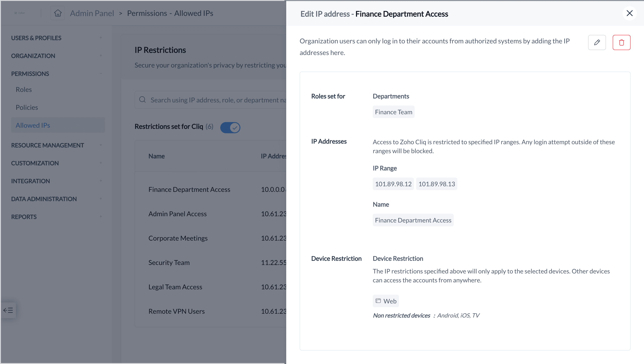Screen dimensions: 644x364
Task: Expand the Organization section
Action: (101, 55)
